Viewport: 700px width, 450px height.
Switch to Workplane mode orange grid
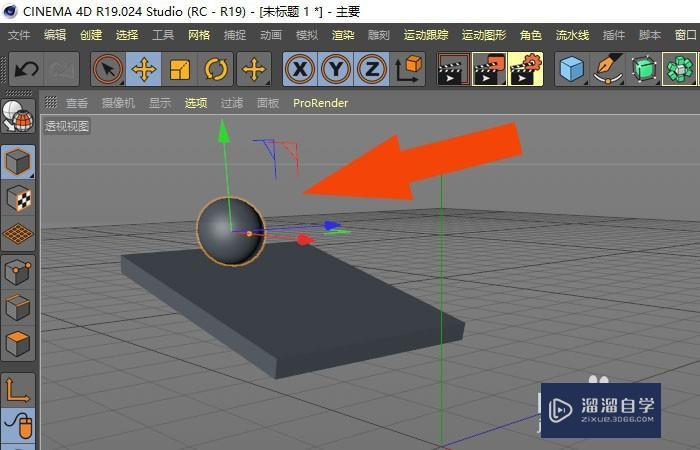[x=18, y=234]
